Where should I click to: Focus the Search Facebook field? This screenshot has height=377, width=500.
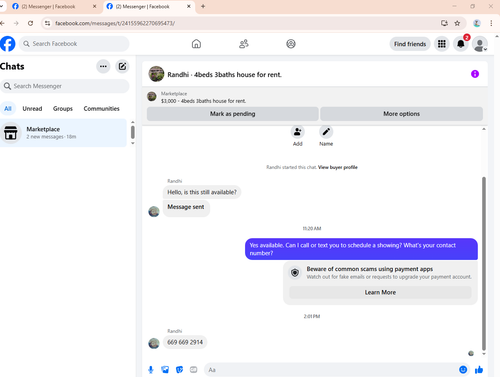[x=74, y=44]
